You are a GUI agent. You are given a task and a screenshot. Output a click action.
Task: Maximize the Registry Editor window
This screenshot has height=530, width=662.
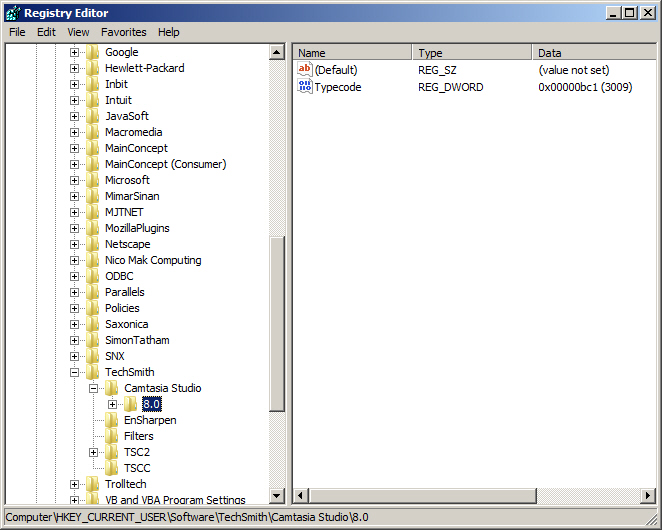click(629, 13)
